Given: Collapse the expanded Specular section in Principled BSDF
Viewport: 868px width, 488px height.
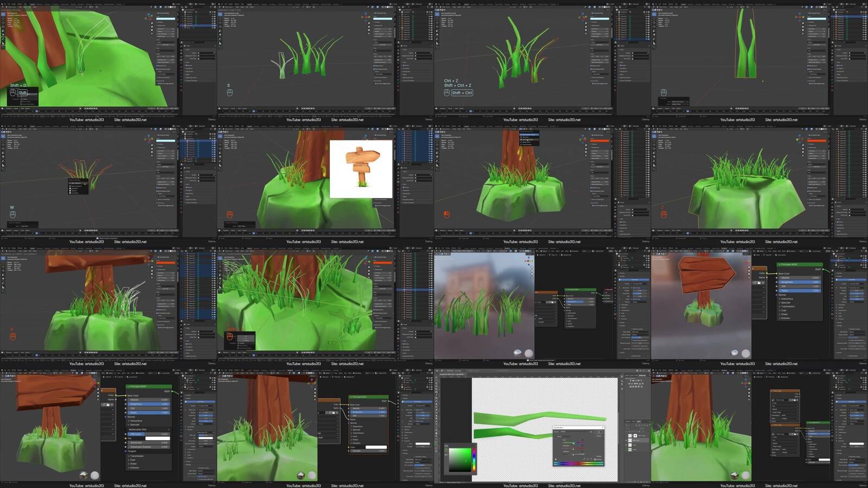Looking at the screenshot, I should (128, 425).
